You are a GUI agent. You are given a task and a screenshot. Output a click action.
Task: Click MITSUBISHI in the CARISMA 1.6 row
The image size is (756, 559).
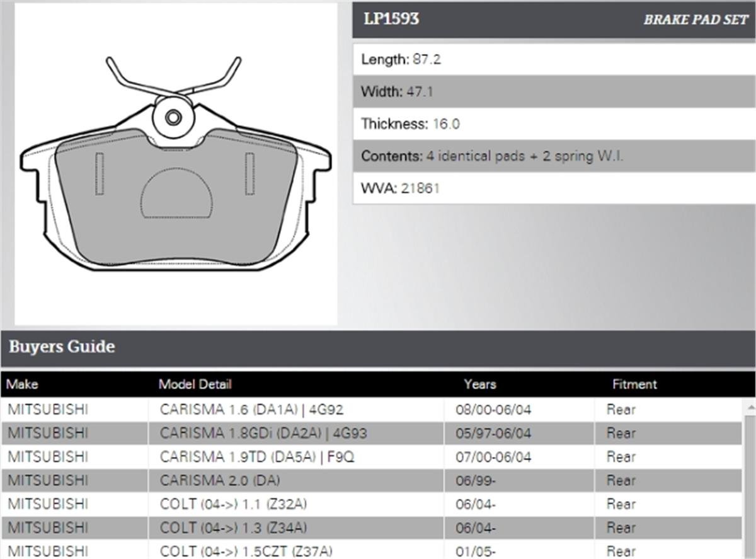(48, 410)
